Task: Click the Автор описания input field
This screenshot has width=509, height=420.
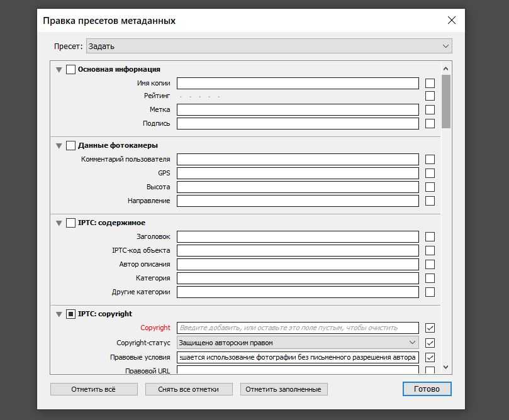Action: [x=298, y=264]
